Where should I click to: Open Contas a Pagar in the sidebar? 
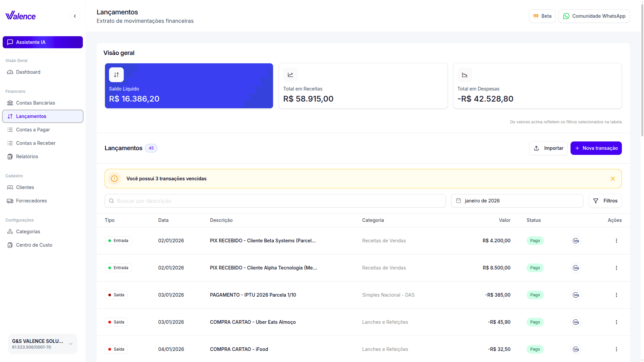tap(33, 130)
